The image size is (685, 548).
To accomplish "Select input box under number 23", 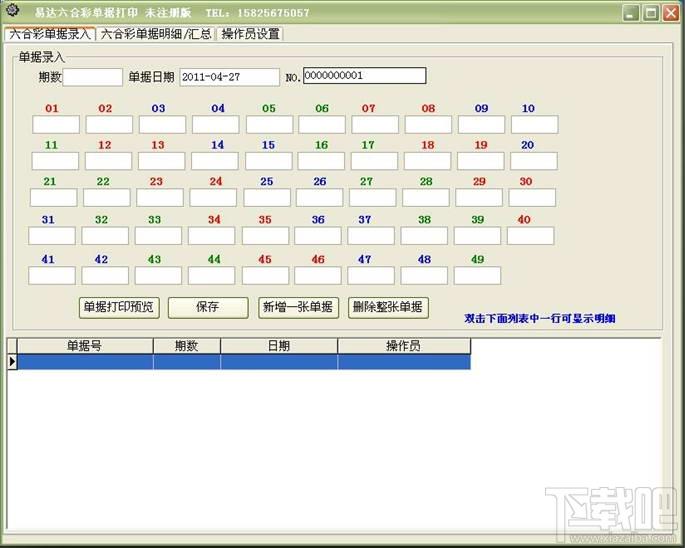I will [x=159, y=198].
